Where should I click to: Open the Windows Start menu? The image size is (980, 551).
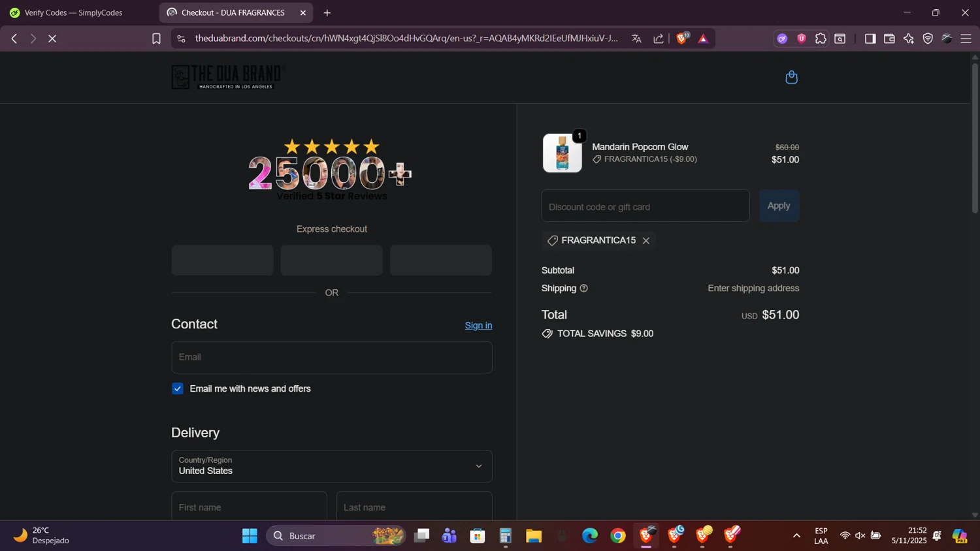(x=250, y=536)
